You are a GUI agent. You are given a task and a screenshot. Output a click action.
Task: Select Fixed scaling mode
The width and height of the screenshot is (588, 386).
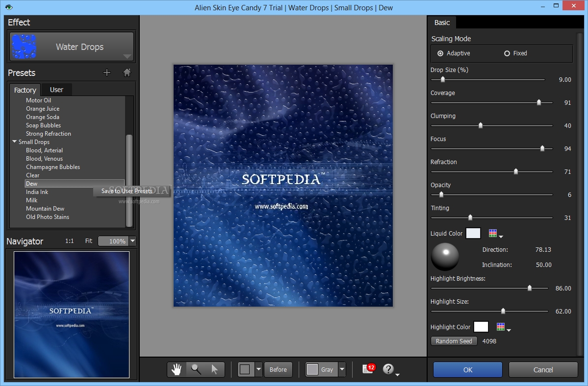click(515, 53)
